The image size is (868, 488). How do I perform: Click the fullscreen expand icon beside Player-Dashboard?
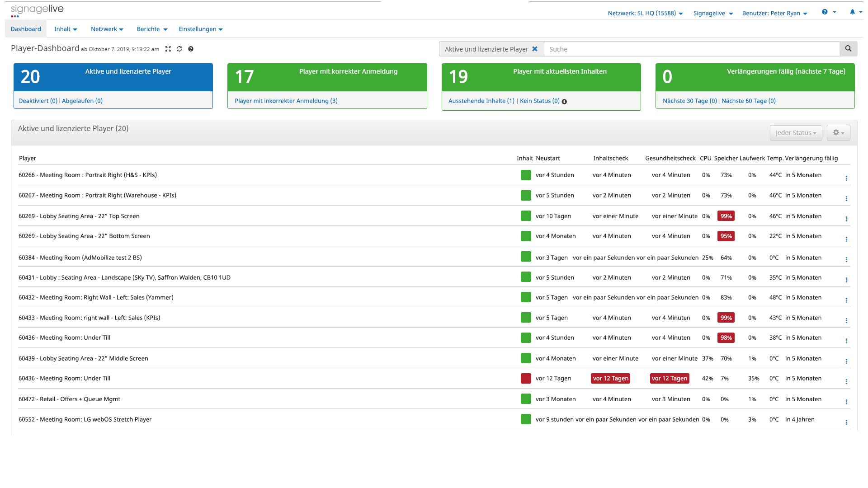point(168,49)
